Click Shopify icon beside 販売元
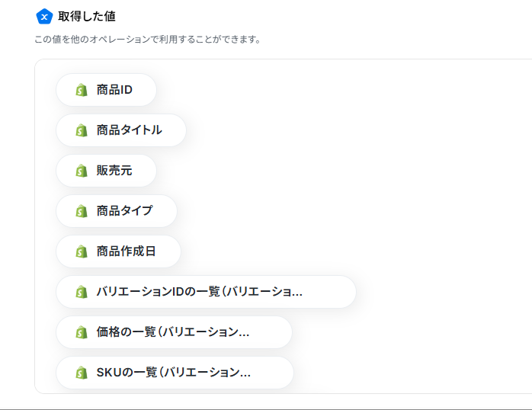The image size is (532, 410). point(82,171)
